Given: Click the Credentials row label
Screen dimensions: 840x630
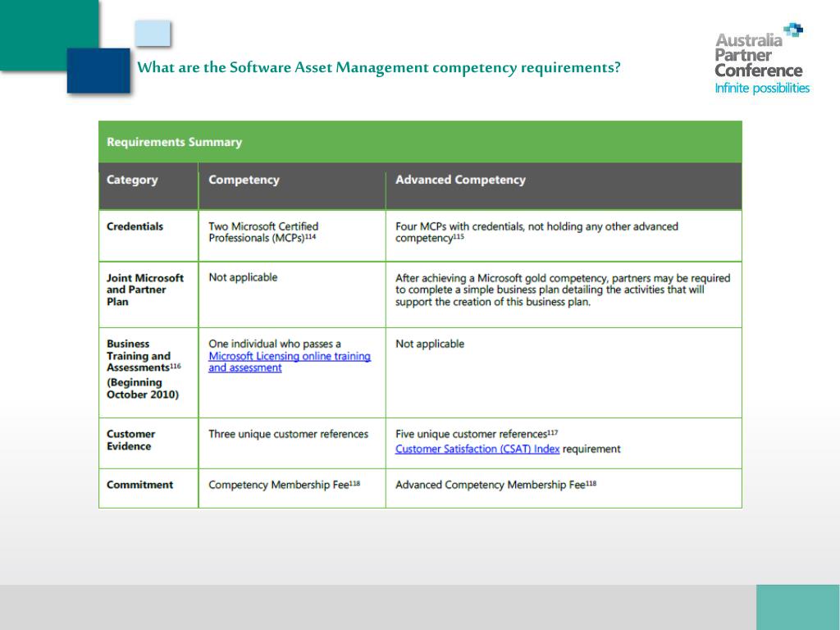Looking at the screenshot, I should click(135, 226).
